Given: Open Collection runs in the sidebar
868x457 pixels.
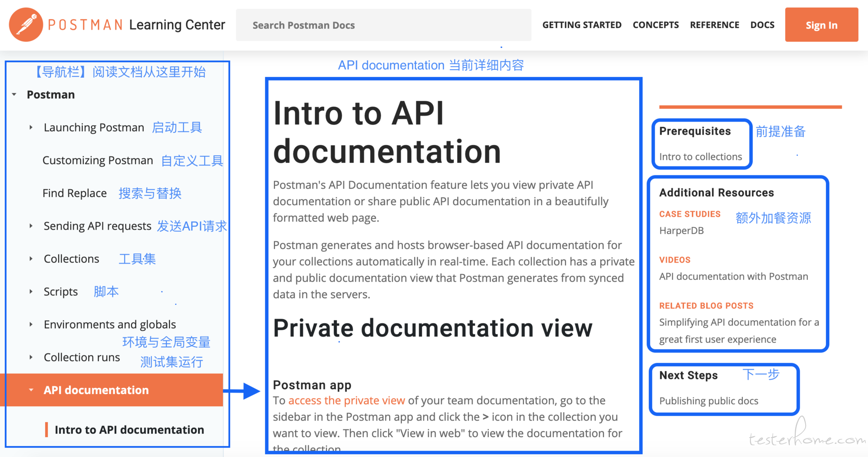Looking at the screenshot, I should point(82,357).
